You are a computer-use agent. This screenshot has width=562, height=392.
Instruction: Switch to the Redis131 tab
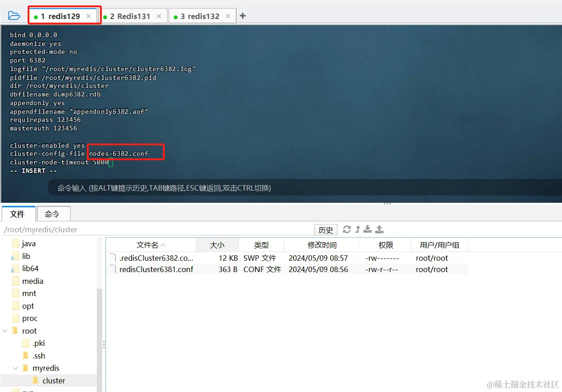click(133, 16)
